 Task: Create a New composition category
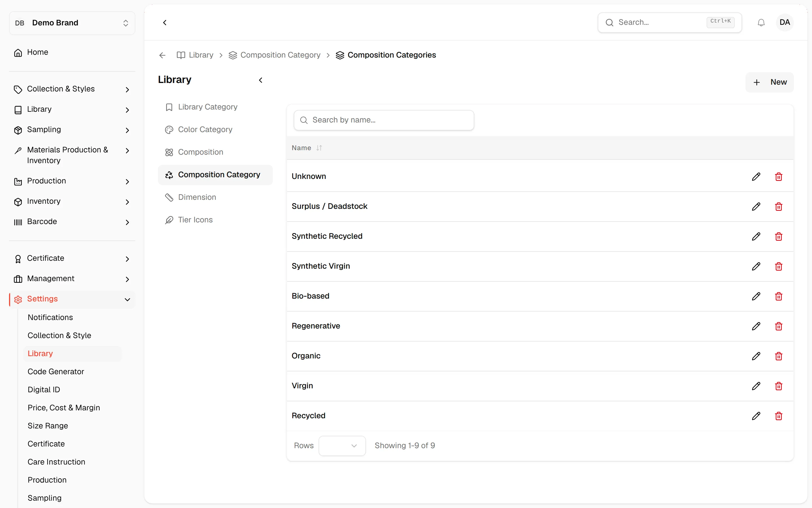[x=769, y=82]
